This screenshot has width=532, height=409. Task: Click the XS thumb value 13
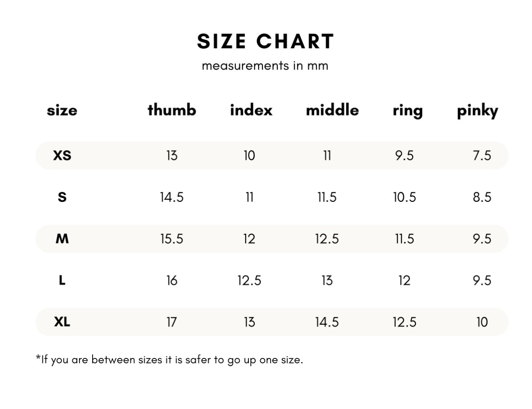[172, 156]
